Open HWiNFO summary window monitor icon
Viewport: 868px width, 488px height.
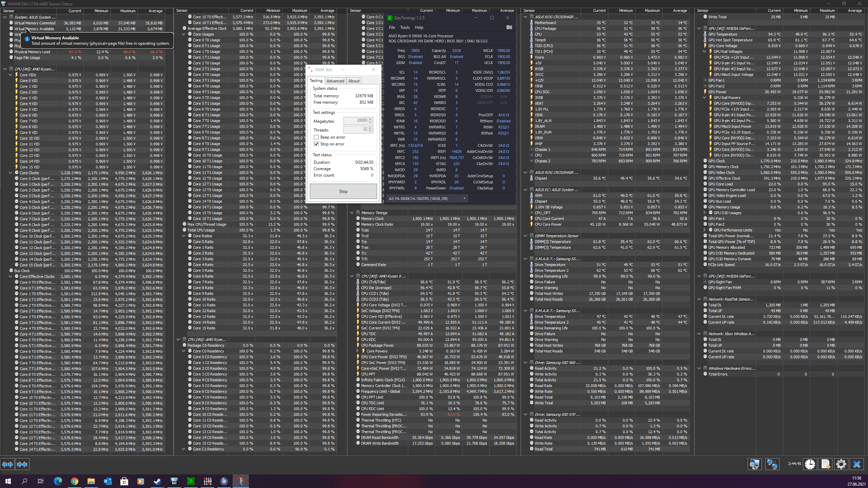click(755, 464)
